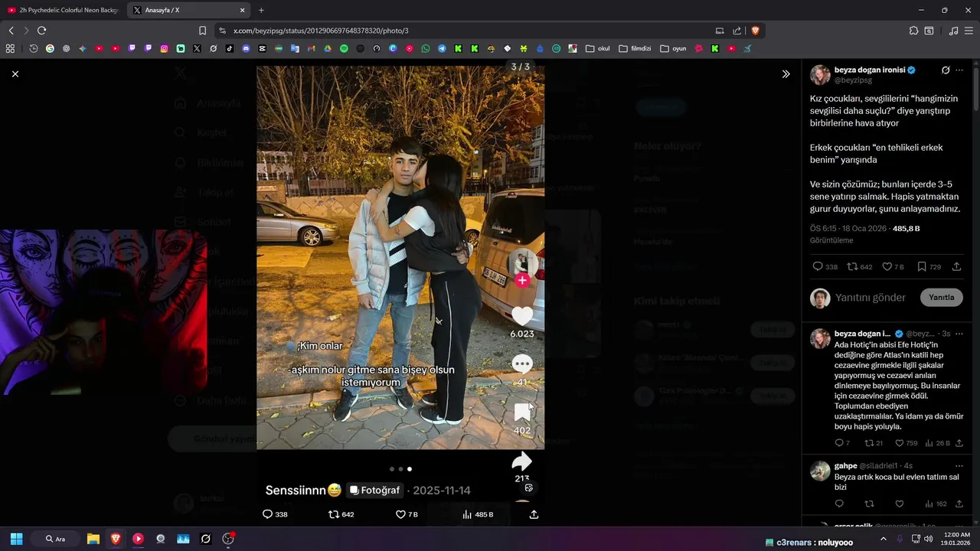This screenshot has height=551, width=980.
Task: Click the '485,8 B' view count text
Action: click(x=906, y=229)
